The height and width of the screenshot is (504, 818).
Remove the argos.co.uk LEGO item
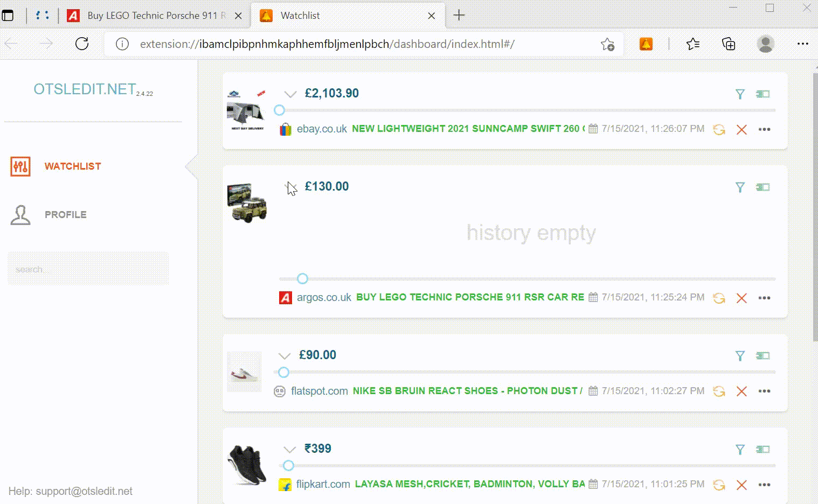click(741, 298)
